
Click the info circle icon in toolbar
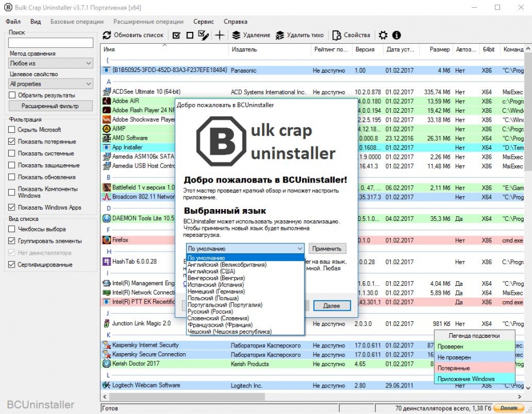397,35
